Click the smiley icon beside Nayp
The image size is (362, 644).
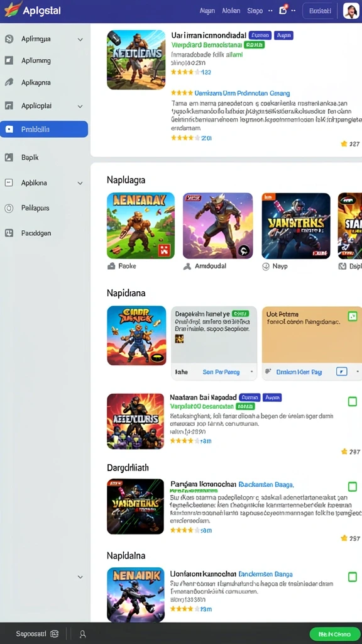coord(266,266)
